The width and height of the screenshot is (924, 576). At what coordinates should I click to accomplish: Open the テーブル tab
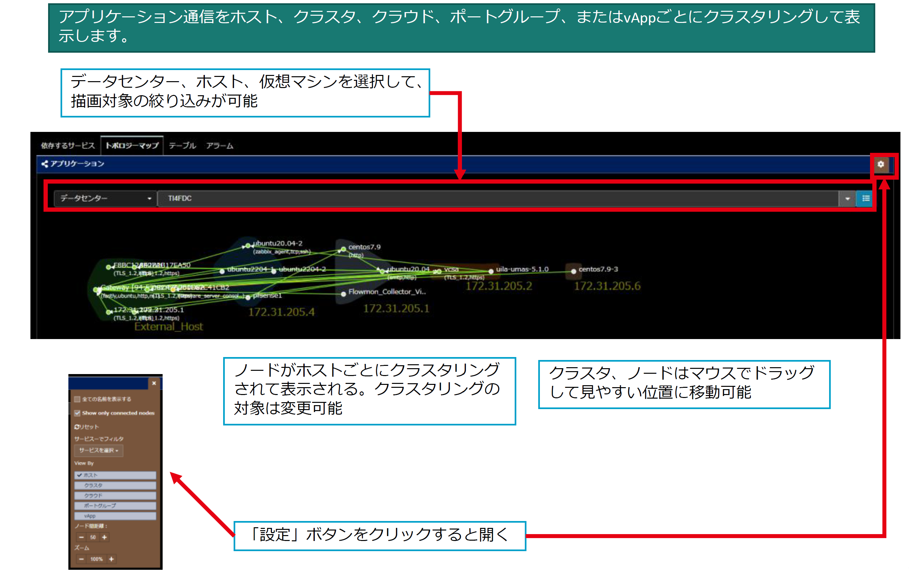coord(183,146)
